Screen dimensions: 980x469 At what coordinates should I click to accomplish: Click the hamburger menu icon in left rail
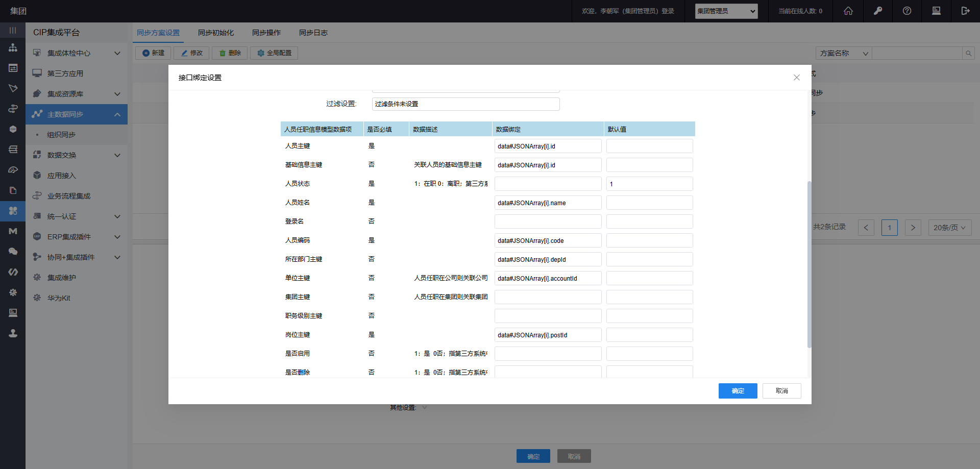13,31
